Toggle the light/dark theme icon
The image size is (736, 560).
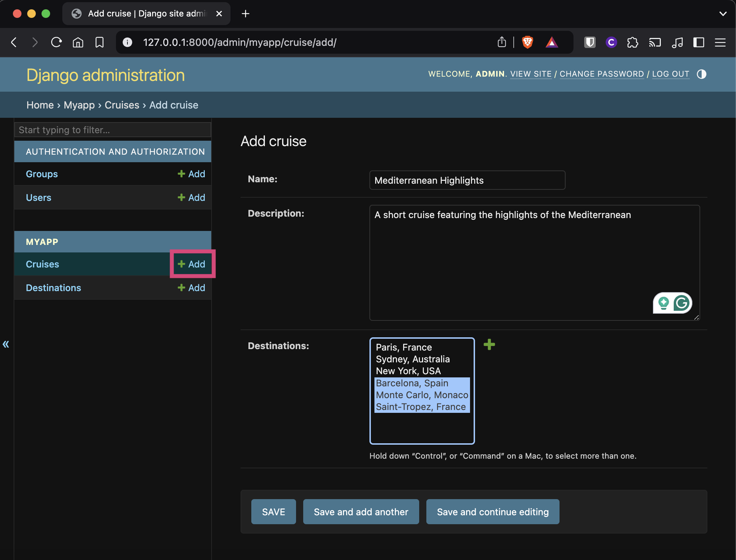pos(702,74)
